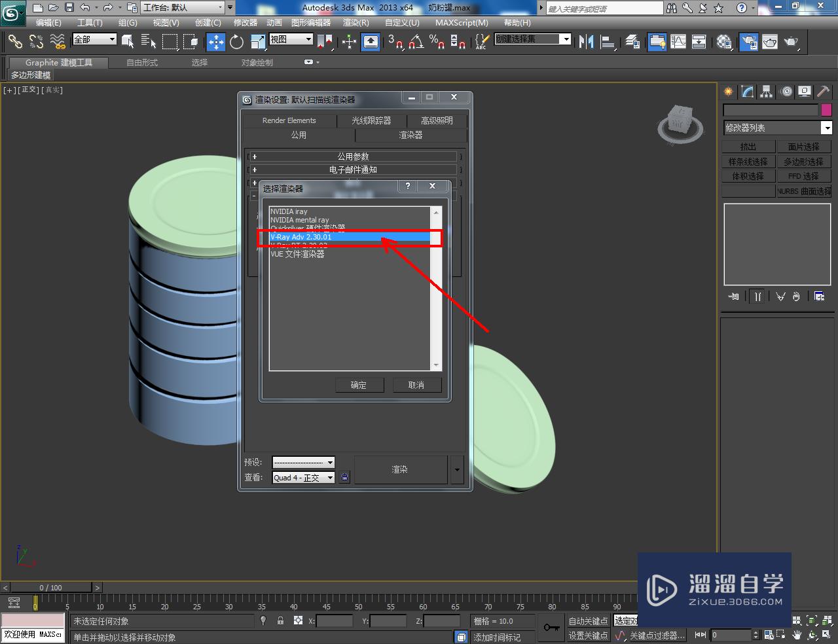Viewport: 838px width, 644px height.
Task: Expand the 公用参数 rollout
Action: (x=354, y=156)
